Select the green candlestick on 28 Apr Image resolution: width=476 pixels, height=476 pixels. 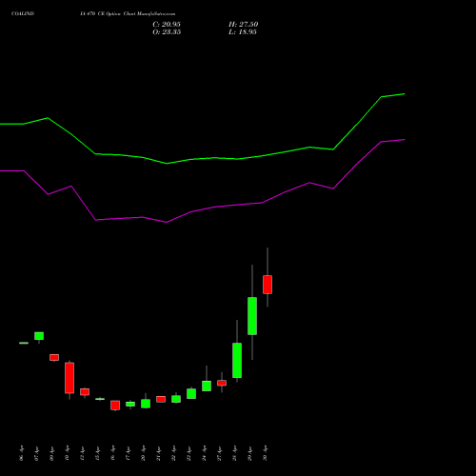(237, 360)
